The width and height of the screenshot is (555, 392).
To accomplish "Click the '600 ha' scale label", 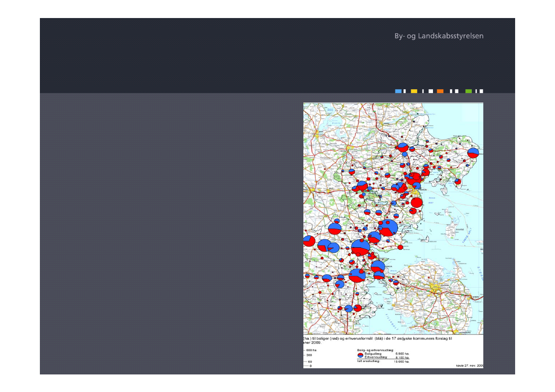I will (311, 350).
